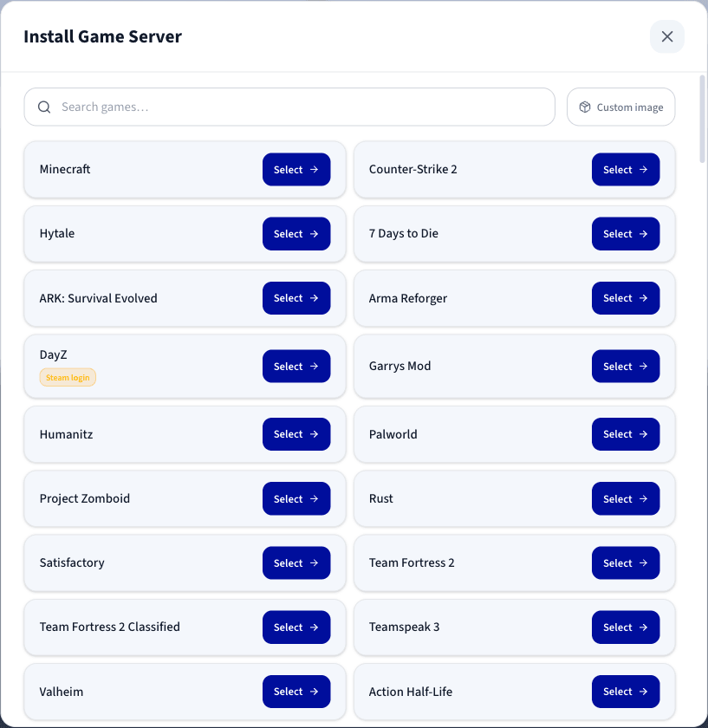Select the Action Half-Life server
This screenshot has width=708, height=728.
tap(626, 692)
